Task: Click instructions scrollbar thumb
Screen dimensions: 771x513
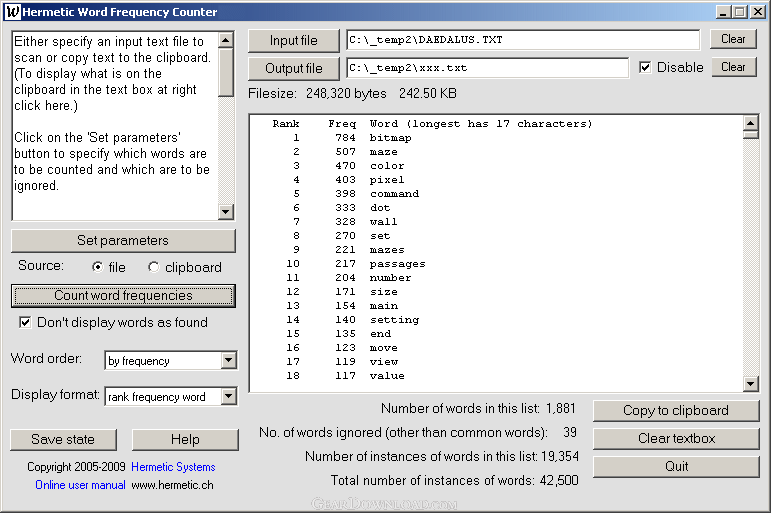Action: point(226,72)
